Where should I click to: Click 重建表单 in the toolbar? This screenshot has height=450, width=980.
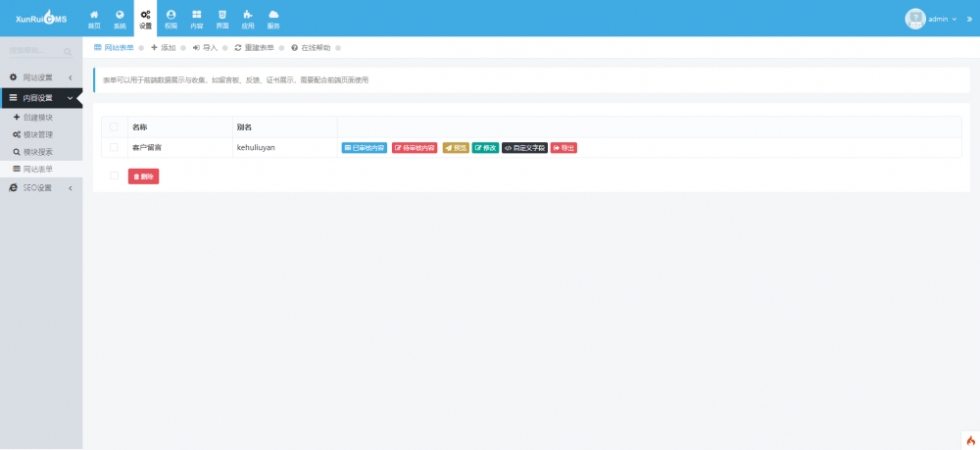[255, 47]
